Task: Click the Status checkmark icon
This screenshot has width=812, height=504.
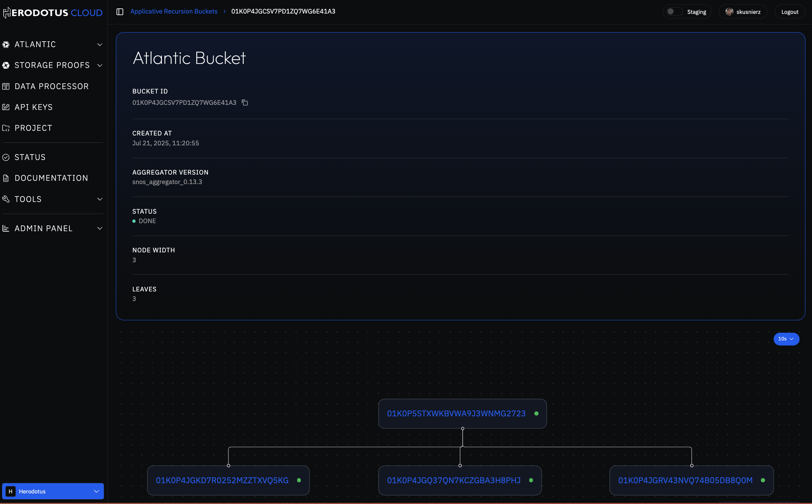Action: (6, 157)
